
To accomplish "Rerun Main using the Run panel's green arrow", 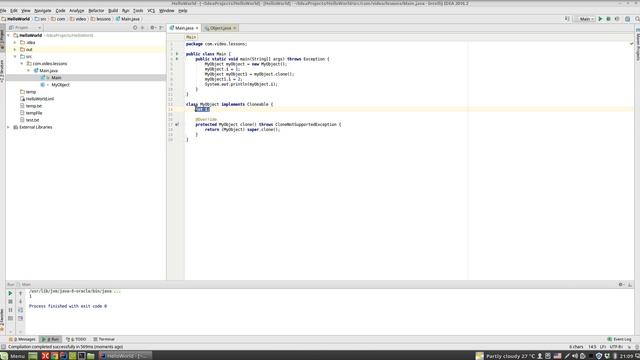I will (x=10, y=293).
